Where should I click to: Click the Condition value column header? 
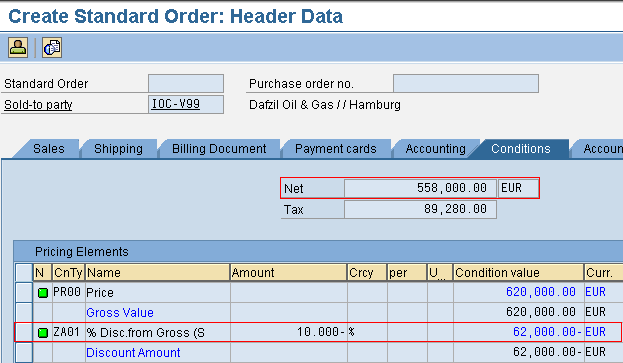tap(518, 272)
